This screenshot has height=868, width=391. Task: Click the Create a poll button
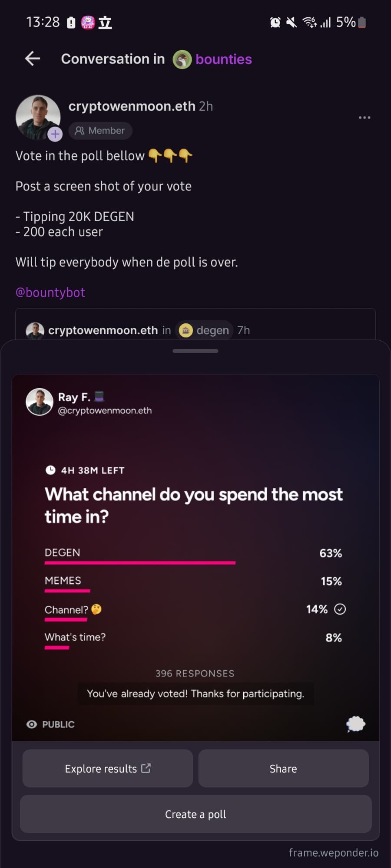click(x=195, y=814)
